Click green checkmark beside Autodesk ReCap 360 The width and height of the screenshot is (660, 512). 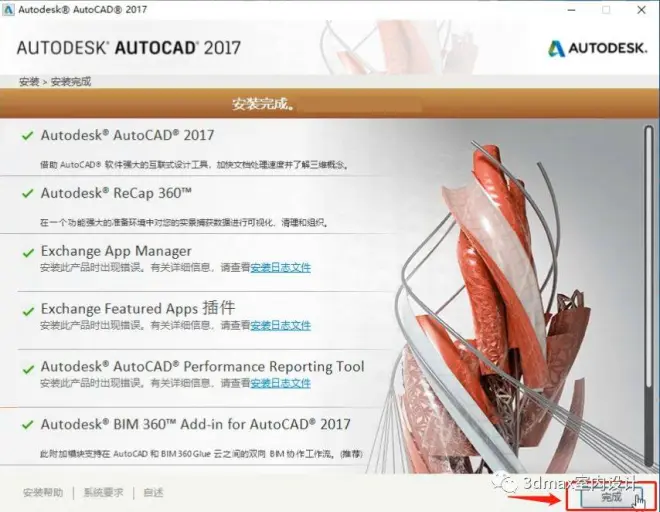(x=28, y=194)
